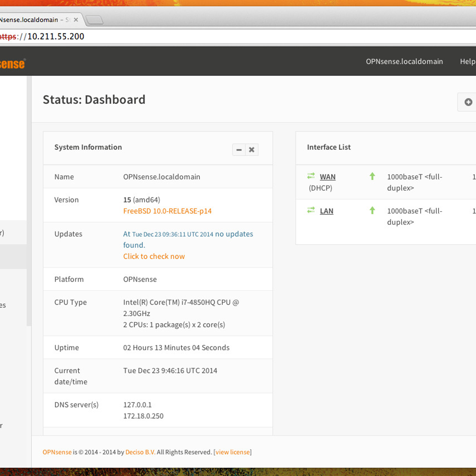Click the Name value OPNsense.localdomain

click(162, 177)
